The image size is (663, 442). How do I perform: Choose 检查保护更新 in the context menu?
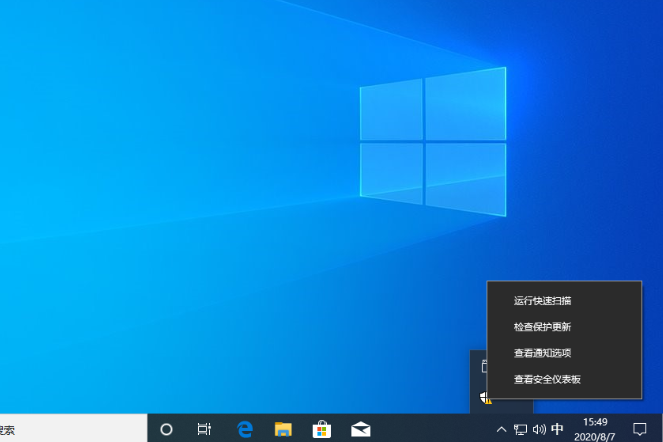click(543, 327)
